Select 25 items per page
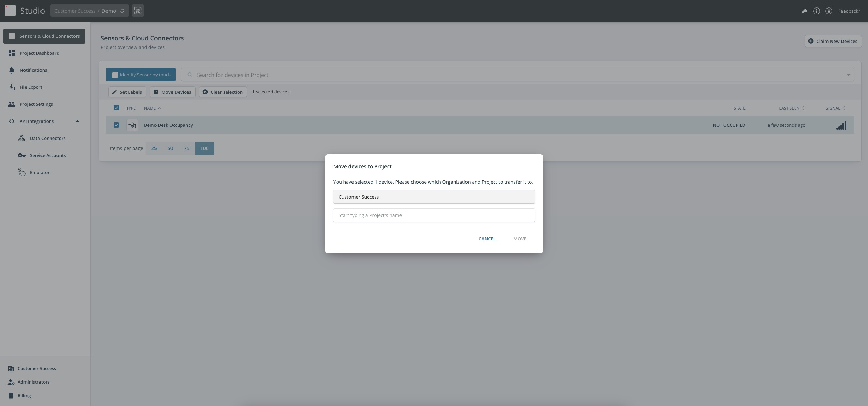 coord(154,148)
